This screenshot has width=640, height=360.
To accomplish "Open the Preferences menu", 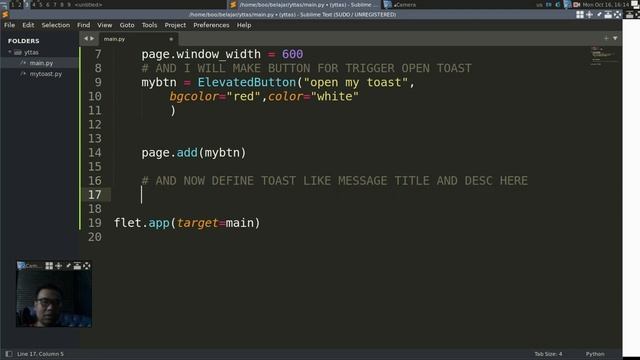I will click(211, 25).
